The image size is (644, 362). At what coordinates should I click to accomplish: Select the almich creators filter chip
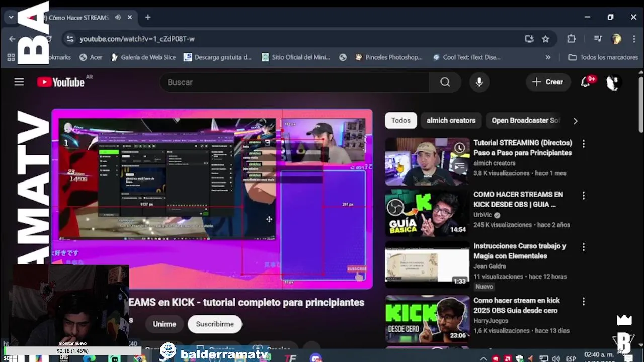(451, 120)
